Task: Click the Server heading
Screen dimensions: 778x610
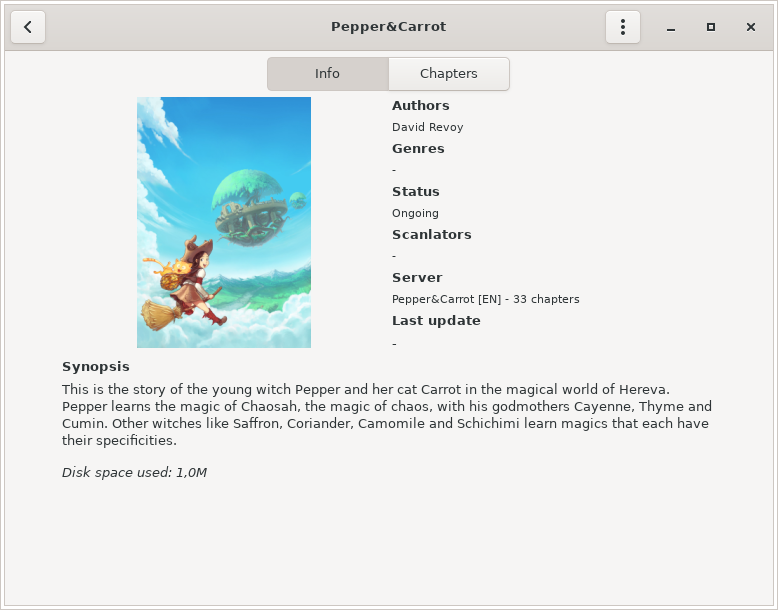Action: point(417,277)
